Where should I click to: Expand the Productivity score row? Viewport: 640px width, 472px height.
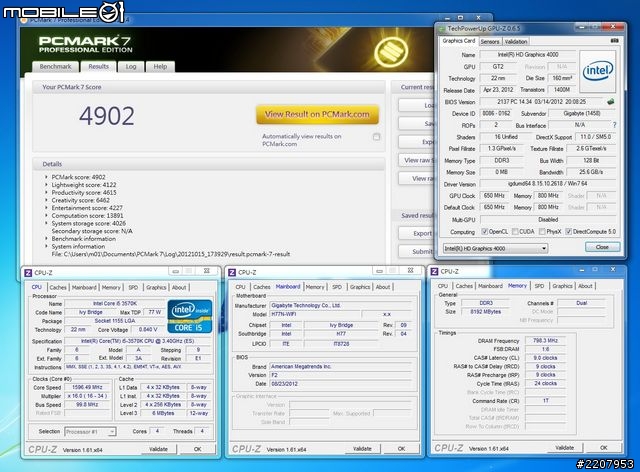pyautogui.click(x=46, y=192)
